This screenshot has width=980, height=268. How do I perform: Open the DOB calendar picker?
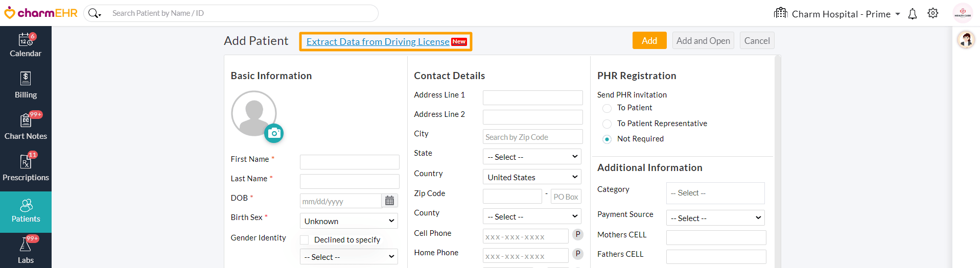point(389,201)
